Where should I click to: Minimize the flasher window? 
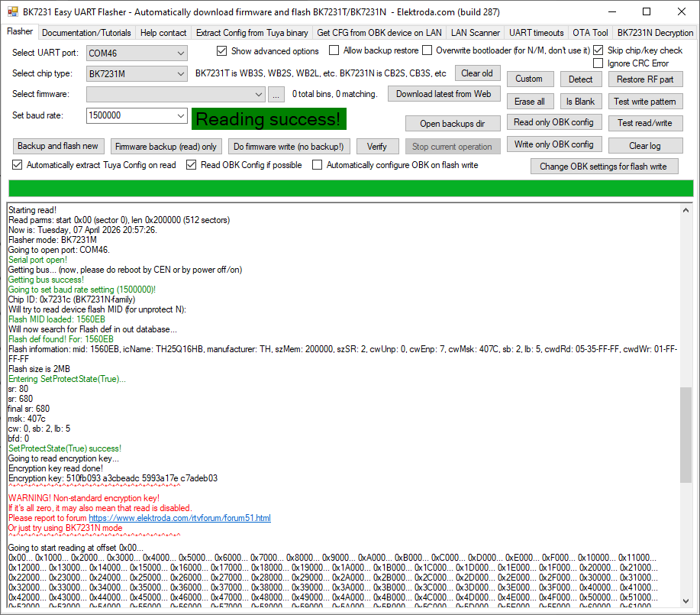point(612,11)
